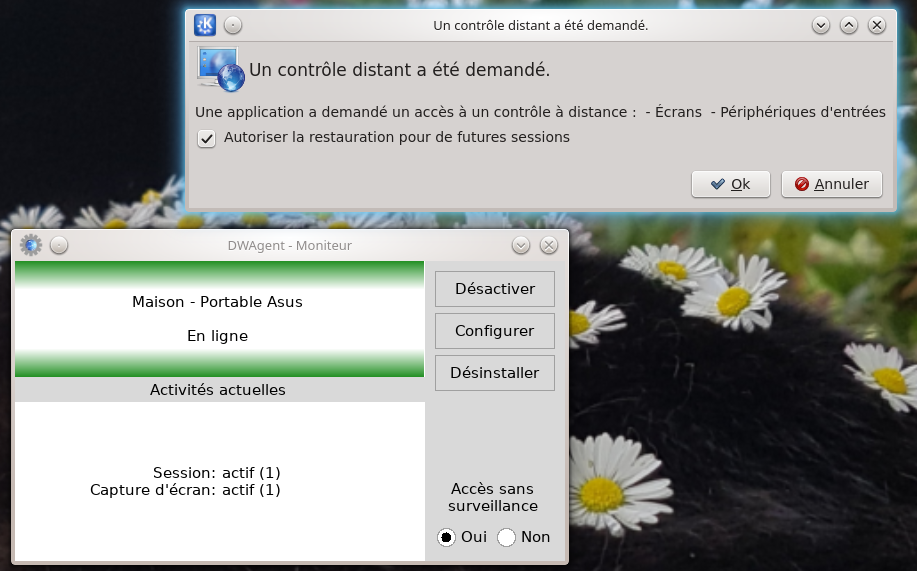Click the 'DWAgent - Moniteur' window title

click(289, 246)
